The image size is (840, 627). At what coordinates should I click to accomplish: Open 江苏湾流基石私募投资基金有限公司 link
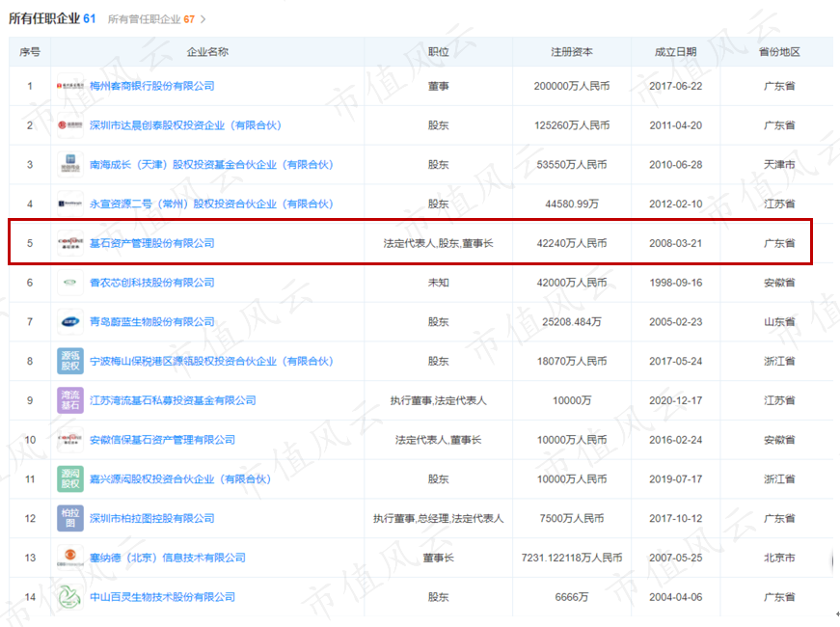173,400
